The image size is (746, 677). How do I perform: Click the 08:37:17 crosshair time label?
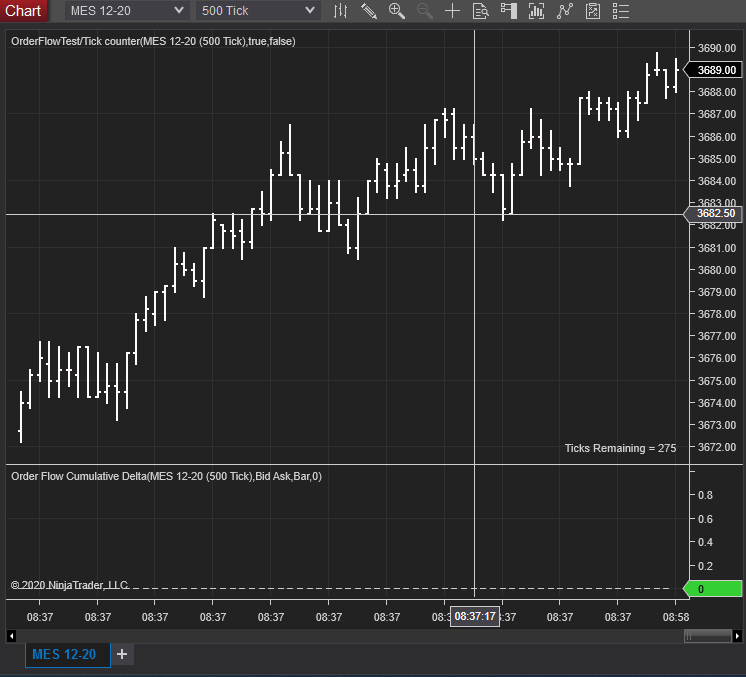475,617
